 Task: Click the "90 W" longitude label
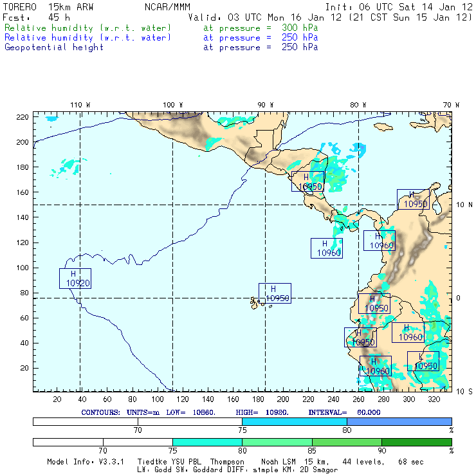(x=265, y=105)
